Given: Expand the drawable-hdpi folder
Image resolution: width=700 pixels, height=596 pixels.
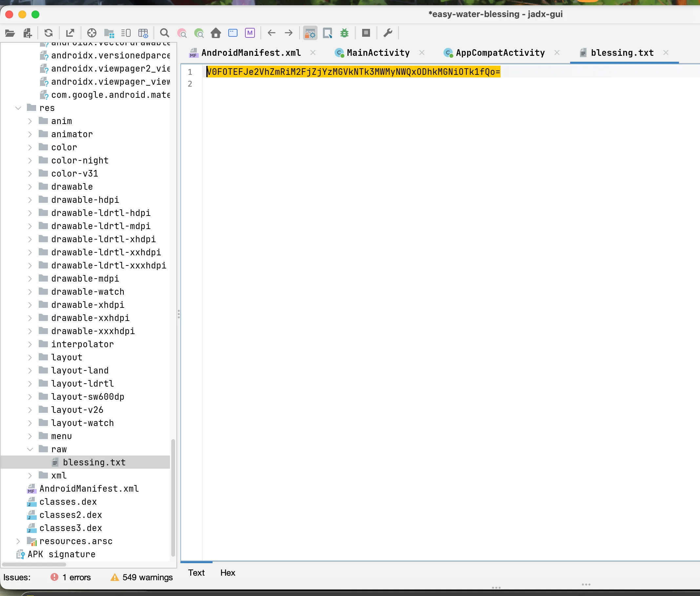Looking at the screenshot, I should [30, 200].
